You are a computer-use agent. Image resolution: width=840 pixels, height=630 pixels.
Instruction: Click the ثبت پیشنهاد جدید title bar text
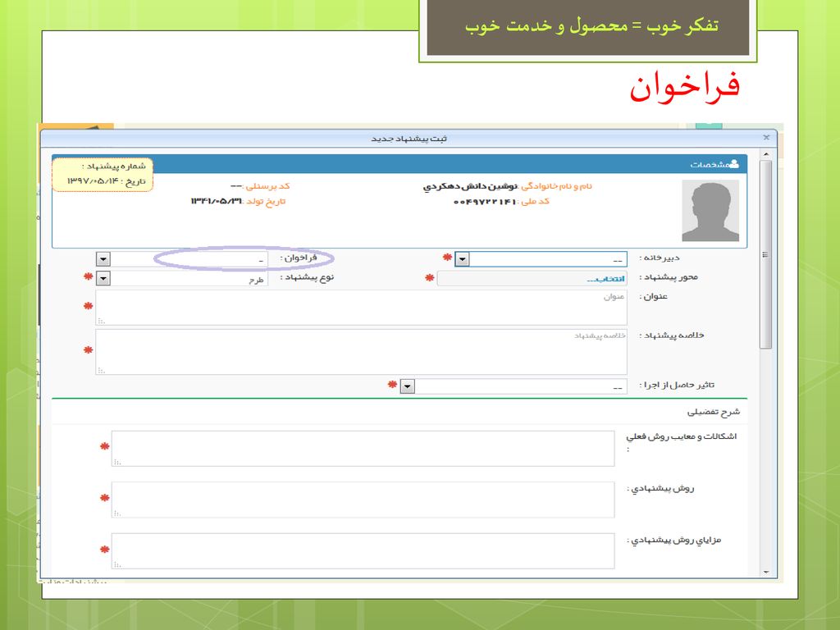[x=409, y=139]
